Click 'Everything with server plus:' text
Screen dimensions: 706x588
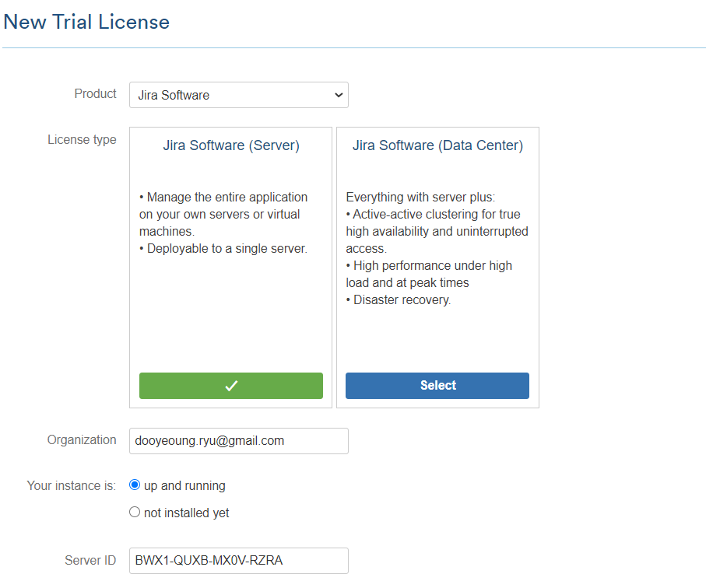pyautogui.click(x=420, y=198)
